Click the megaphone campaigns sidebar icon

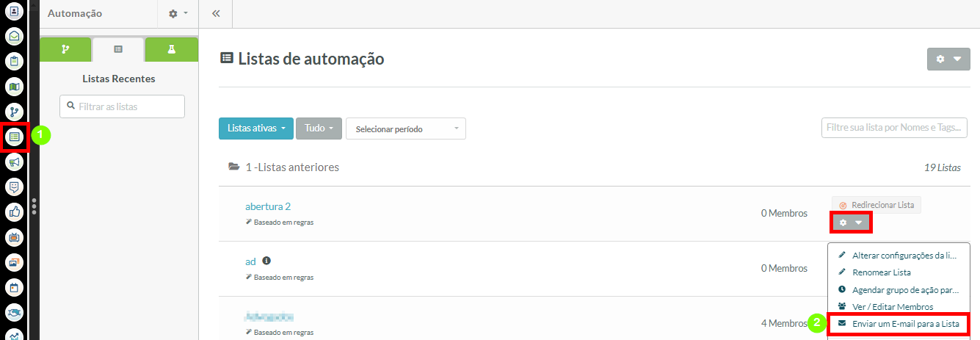(15, 162)
